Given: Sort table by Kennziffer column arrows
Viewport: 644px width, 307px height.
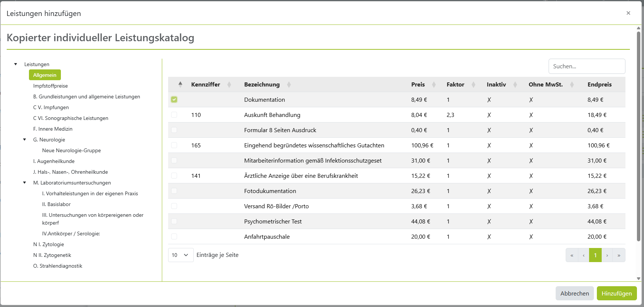Looking at the screenshot, I should coord(229,85).
